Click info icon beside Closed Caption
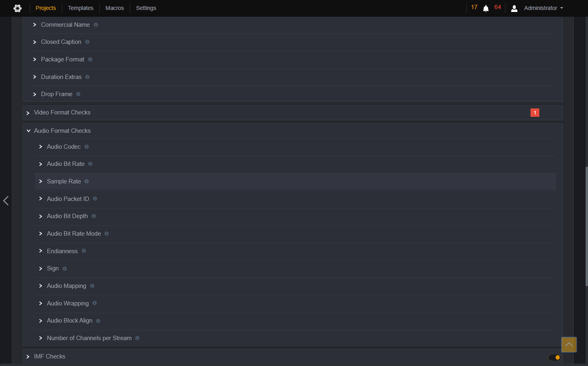This screenshot has height=366, width=588. pos(87,42)
